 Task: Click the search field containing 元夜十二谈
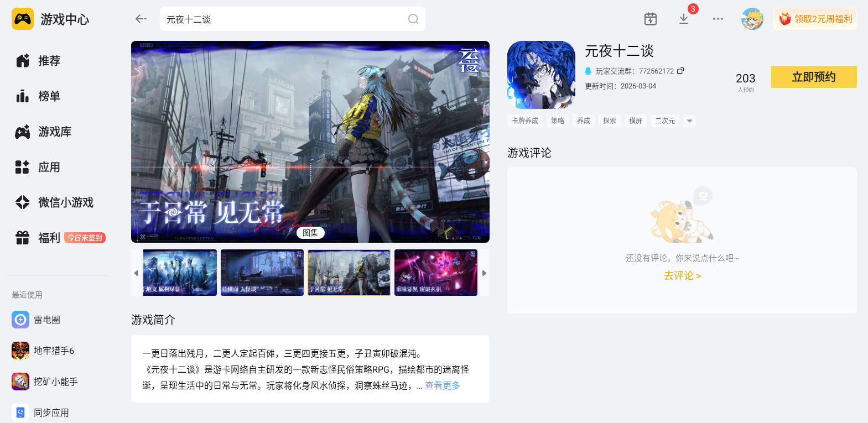point(293,19)
